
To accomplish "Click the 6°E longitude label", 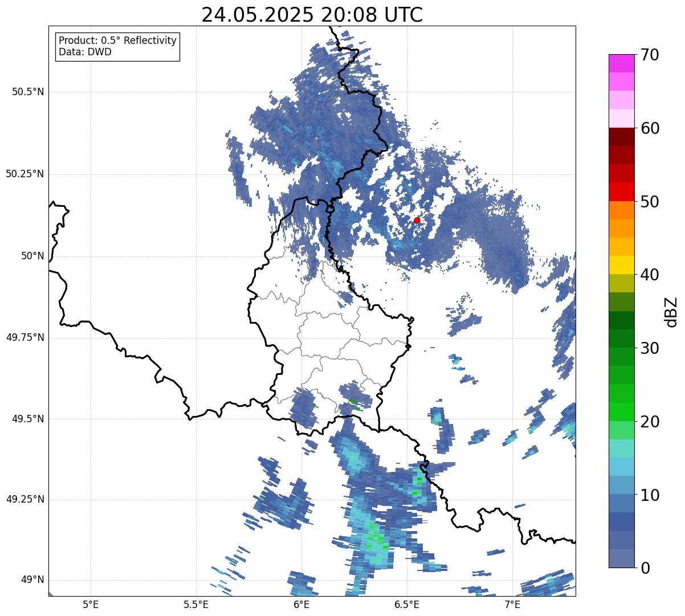I will (x=301, y=604).
